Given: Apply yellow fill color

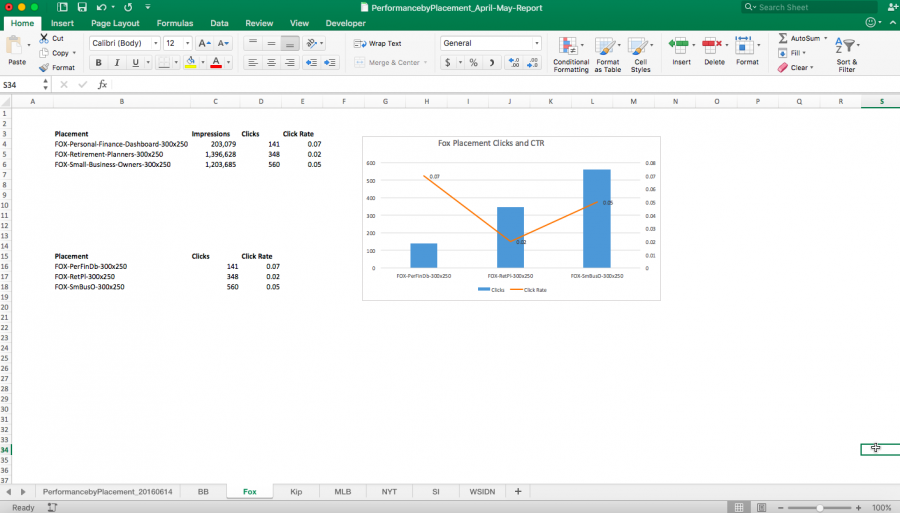Looking at the screenshot, I should (191, 63).
